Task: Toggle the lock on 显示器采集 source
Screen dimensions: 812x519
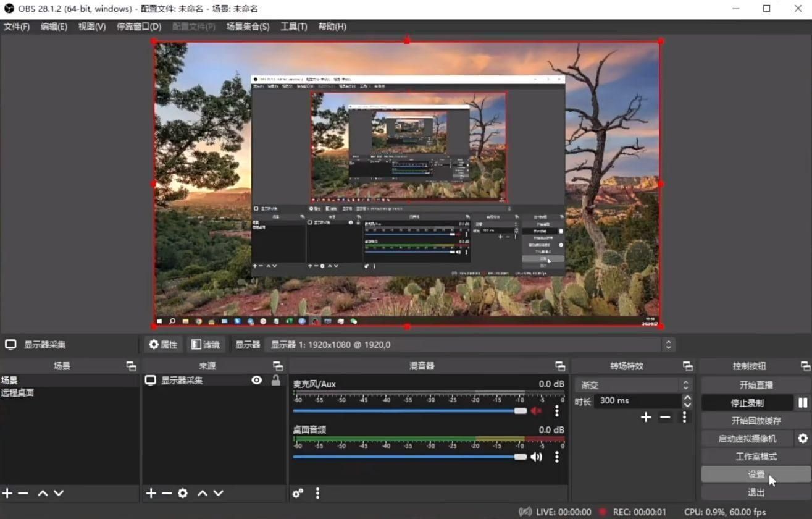Action: click(276, 381)
